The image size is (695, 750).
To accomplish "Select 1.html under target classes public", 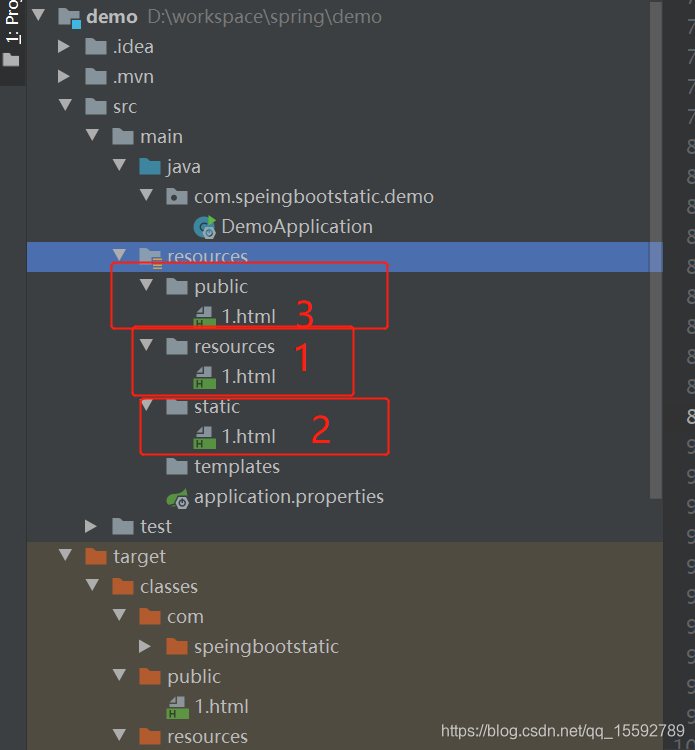I will pos(221,706).
